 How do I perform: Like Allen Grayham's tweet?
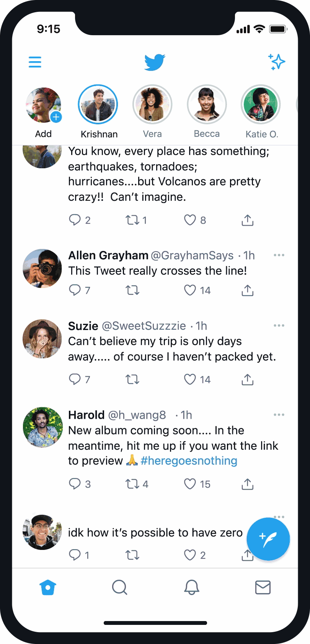pos(190,290)
